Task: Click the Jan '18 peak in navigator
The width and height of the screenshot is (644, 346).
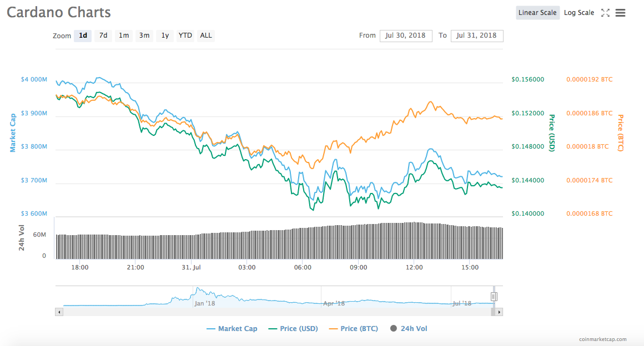Action: pos(198,289)
